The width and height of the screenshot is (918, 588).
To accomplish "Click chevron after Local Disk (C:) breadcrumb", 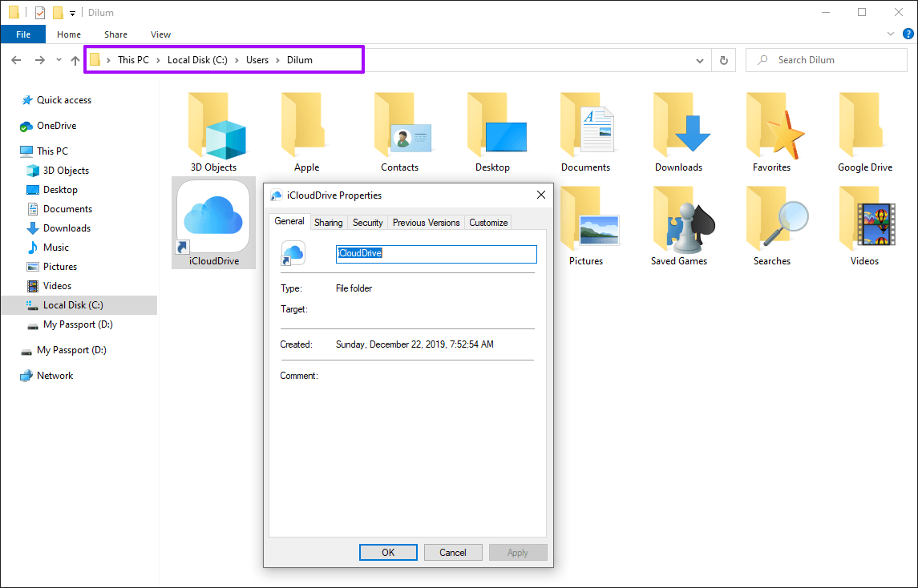I will [x=237, y=60].
